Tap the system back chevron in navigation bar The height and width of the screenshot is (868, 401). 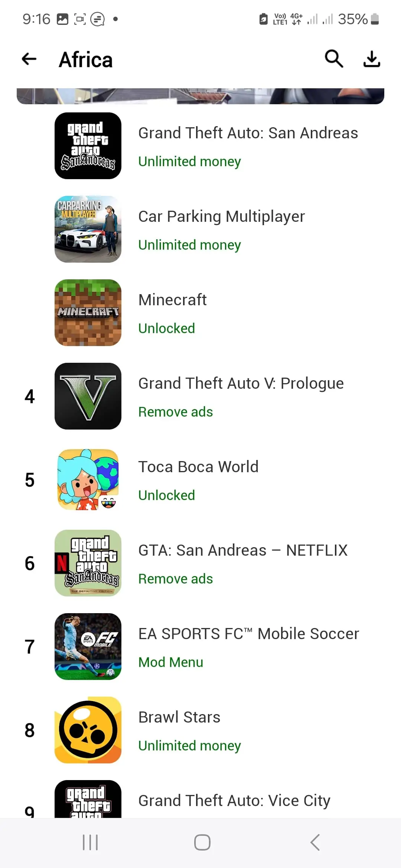point(315,842)
